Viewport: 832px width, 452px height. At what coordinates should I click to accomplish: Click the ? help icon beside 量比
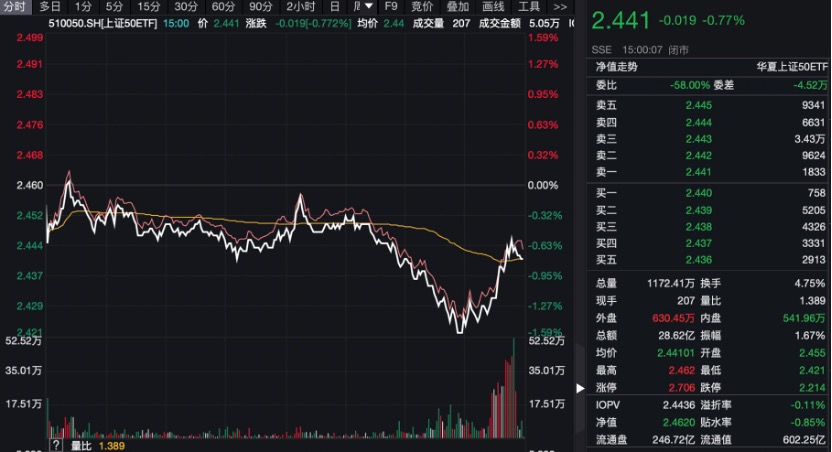click(x=56, y=445)
